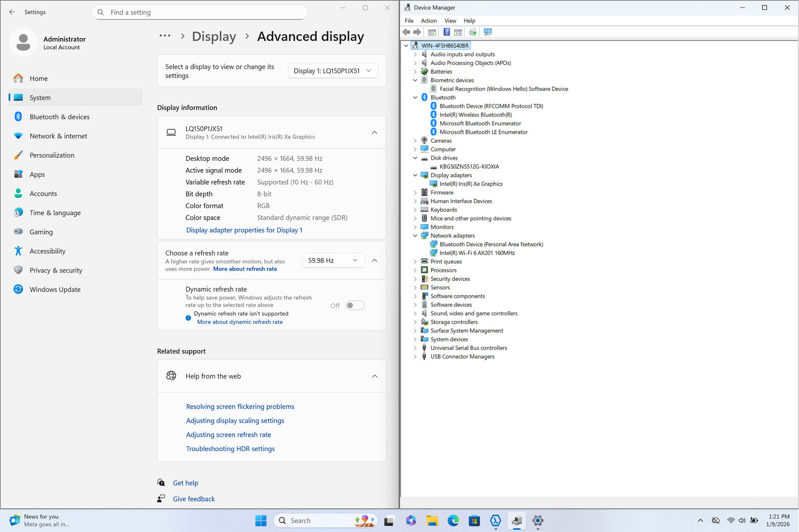Open the View menu in Device Manager

[x=450, y=20]
